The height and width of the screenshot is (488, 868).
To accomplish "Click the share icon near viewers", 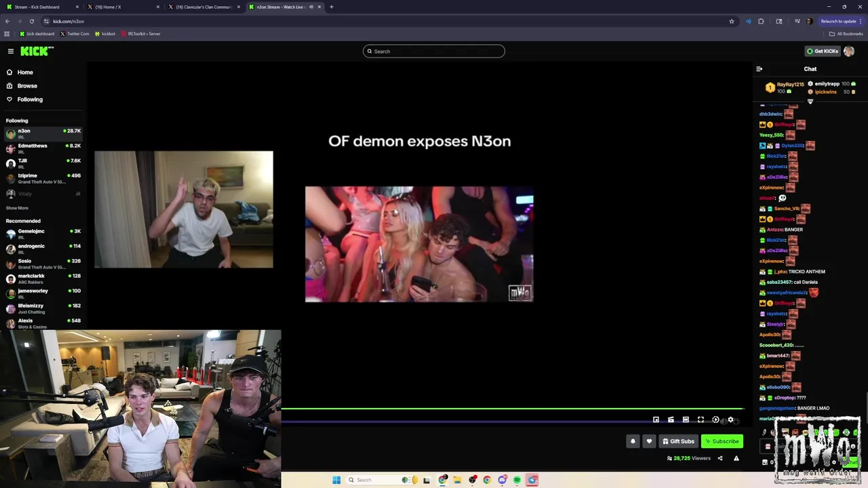I will tap(720, 458).
